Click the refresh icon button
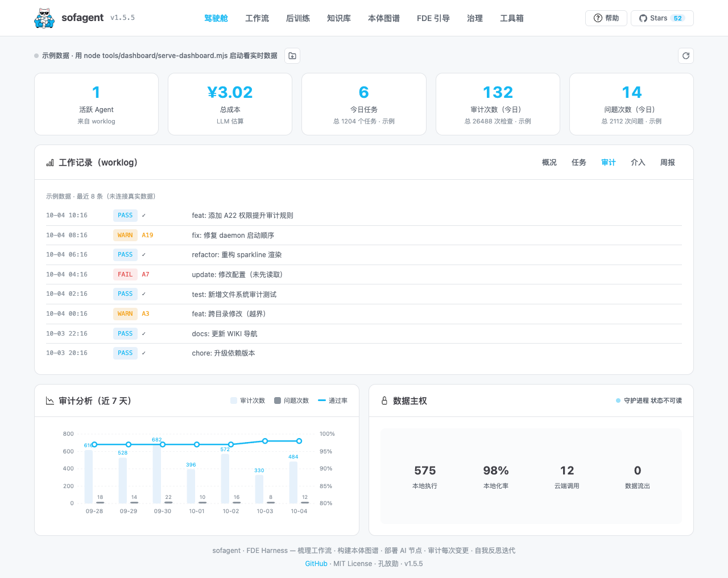The image size is (728, 578). pyautogui.click(x=686, y=56)
